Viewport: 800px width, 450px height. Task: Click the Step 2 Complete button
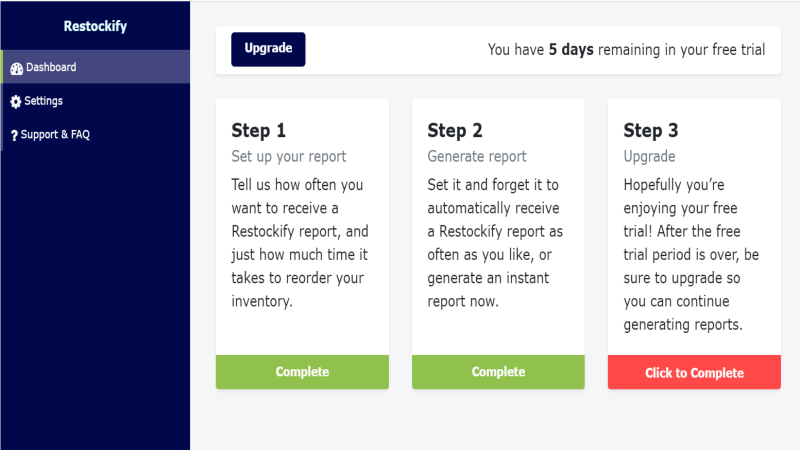[498, 371]
